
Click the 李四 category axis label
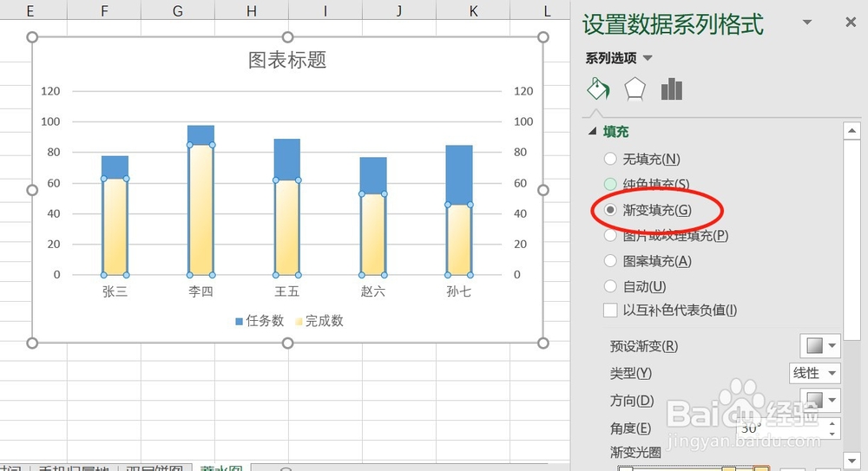coord(201,291)
